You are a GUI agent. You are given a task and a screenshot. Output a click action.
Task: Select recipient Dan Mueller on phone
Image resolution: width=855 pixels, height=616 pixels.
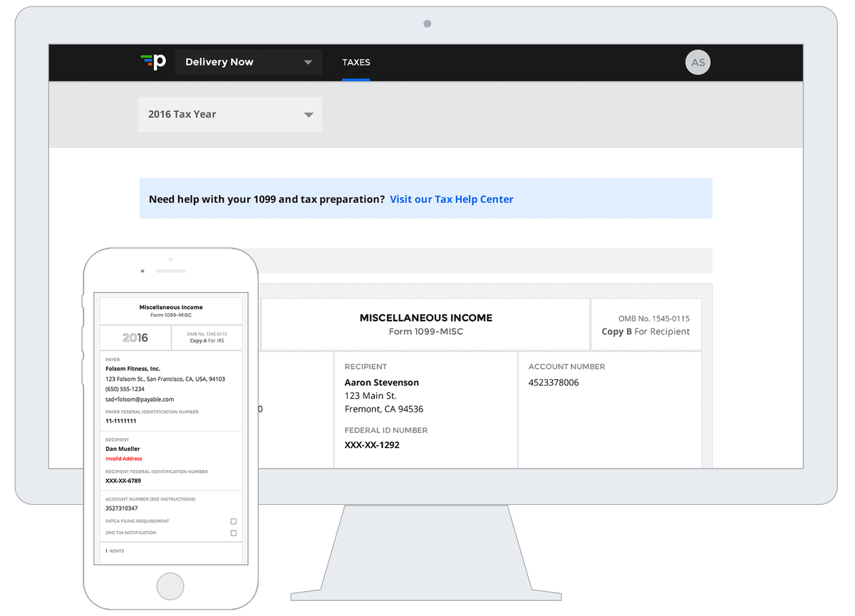pos(123,449)
